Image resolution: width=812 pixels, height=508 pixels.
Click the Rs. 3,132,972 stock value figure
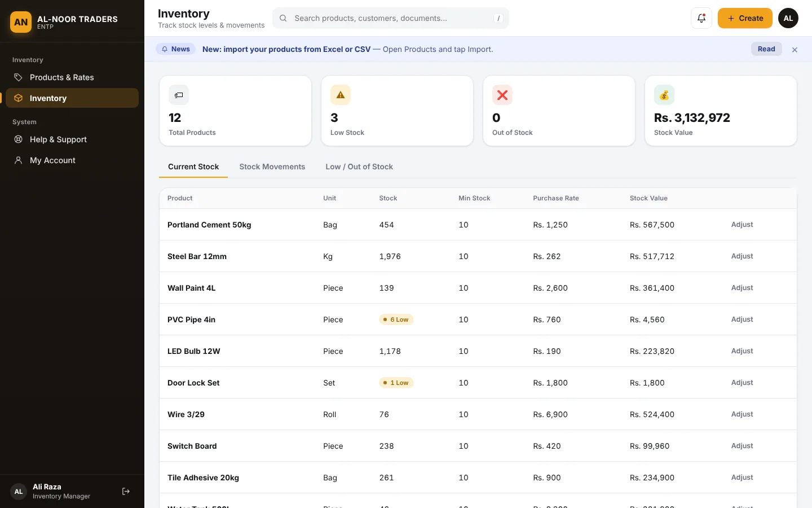[x=692, y=117]
